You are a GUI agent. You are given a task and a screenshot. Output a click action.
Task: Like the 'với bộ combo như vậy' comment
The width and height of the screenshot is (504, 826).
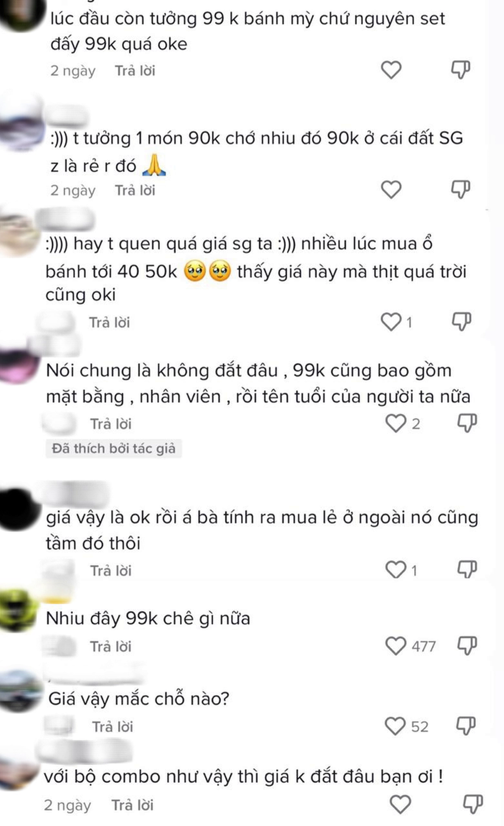click(x=401, y=804)
